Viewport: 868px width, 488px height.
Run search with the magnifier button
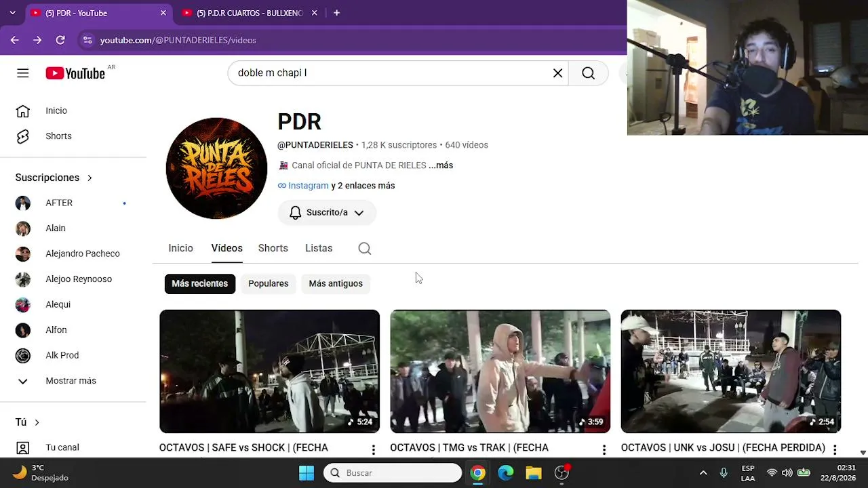pos(588,73)
